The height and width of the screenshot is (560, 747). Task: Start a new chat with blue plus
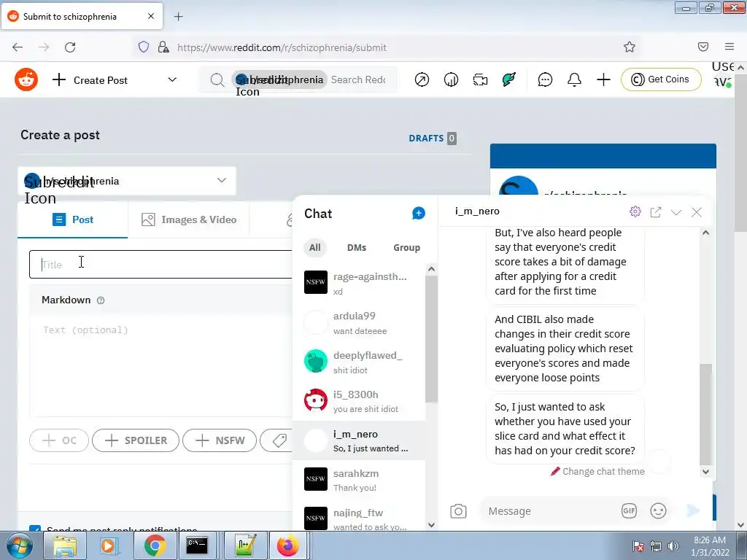click(x=418, y=213)
